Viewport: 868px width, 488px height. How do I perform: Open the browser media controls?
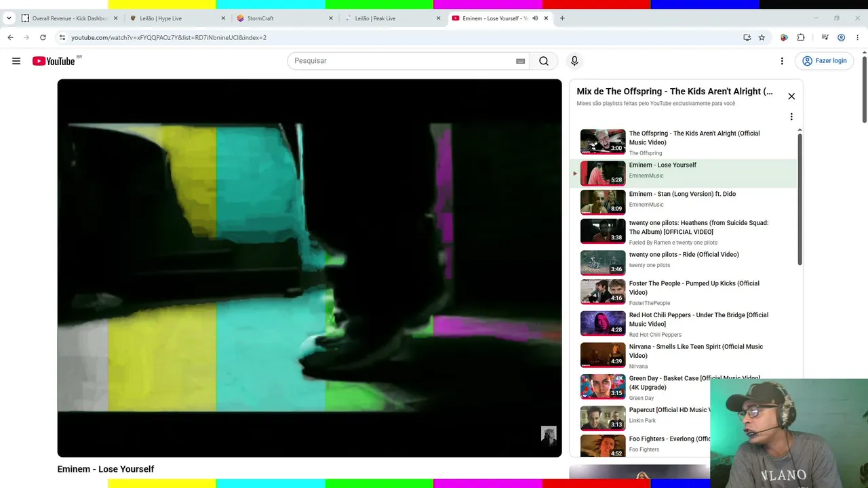click(825, 37)
